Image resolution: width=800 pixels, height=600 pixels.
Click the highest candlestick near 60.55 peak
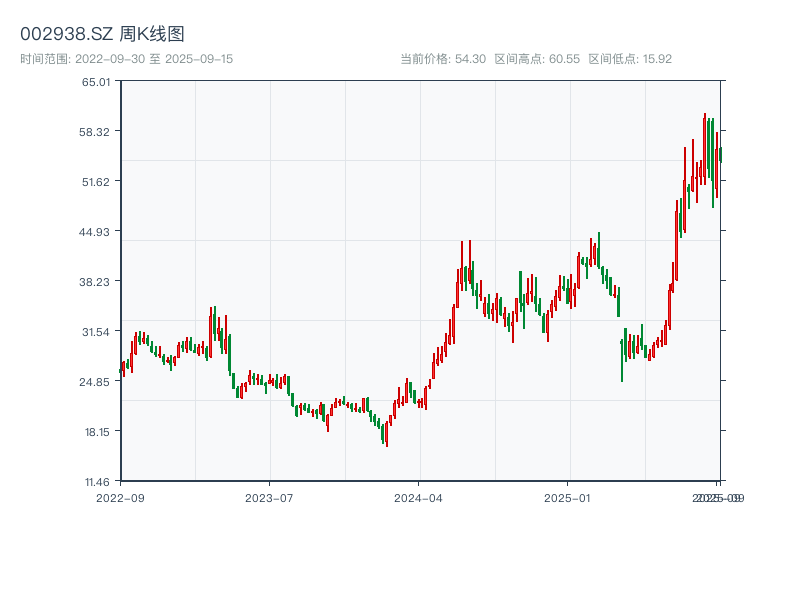pos(705,149)
